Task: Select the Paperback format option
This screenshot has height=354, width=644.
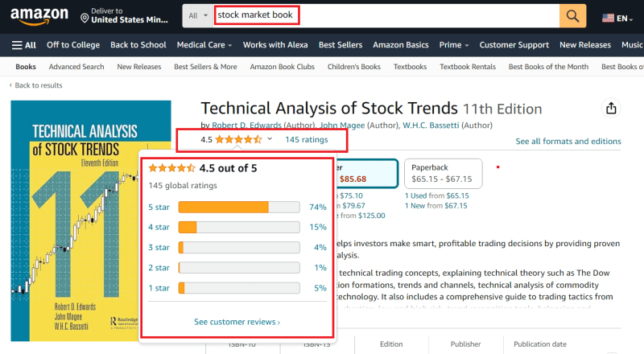Action: click(x=443, y=172)
